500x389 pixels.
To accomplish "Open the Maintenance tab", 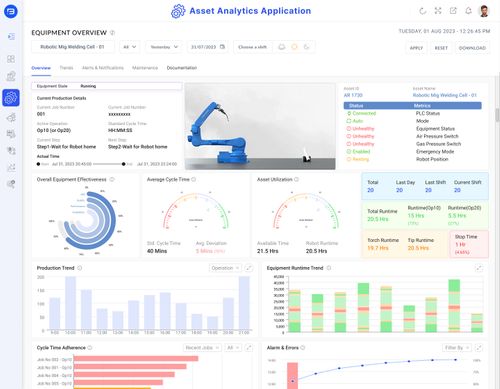I will click(x=145, y=68).
